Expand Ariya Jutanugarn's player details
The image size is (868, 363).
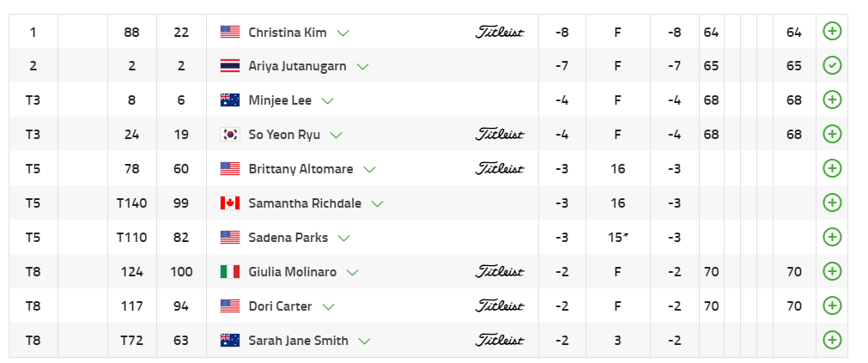(x=363, y=67)
